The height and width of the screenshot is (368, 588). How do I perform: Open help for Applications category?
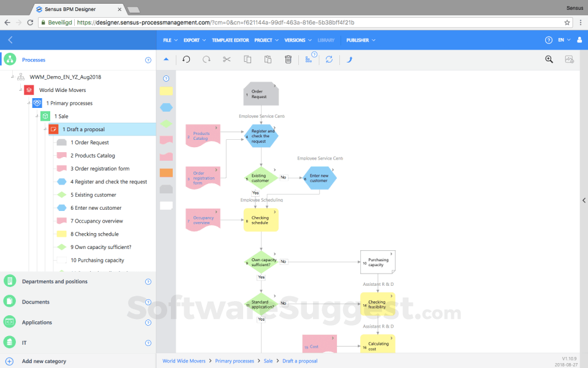(148, 323)
